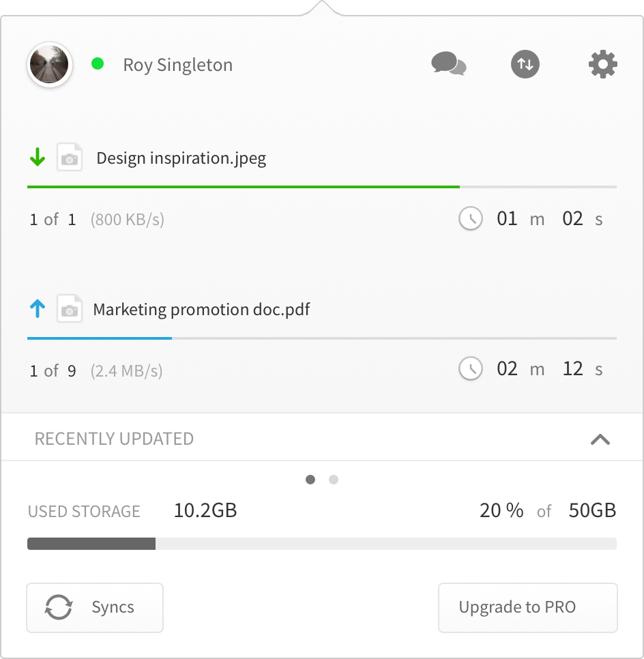Open settings via the gear icon

point(603,64)
